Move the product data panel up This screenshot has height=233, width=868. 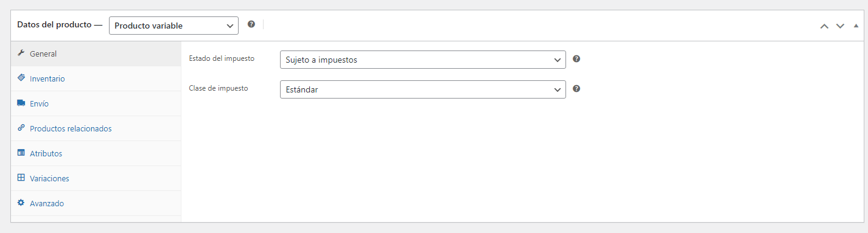[824, 26]
